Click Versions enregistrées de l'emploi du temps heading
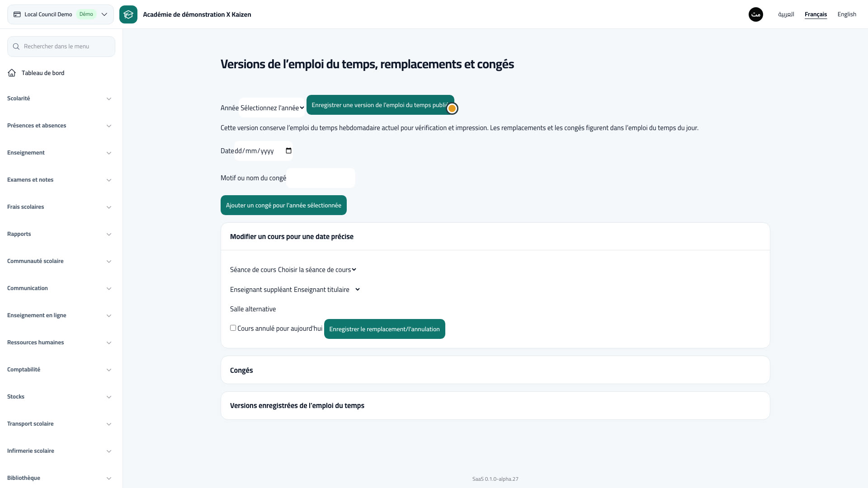 pos(297,405)
